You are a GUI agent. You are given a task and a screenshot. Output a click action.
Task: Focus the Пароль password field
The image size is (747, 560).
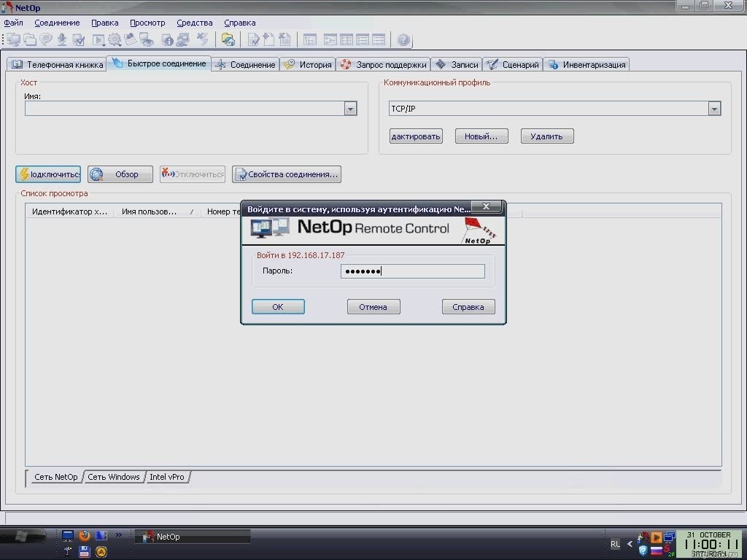413,271
